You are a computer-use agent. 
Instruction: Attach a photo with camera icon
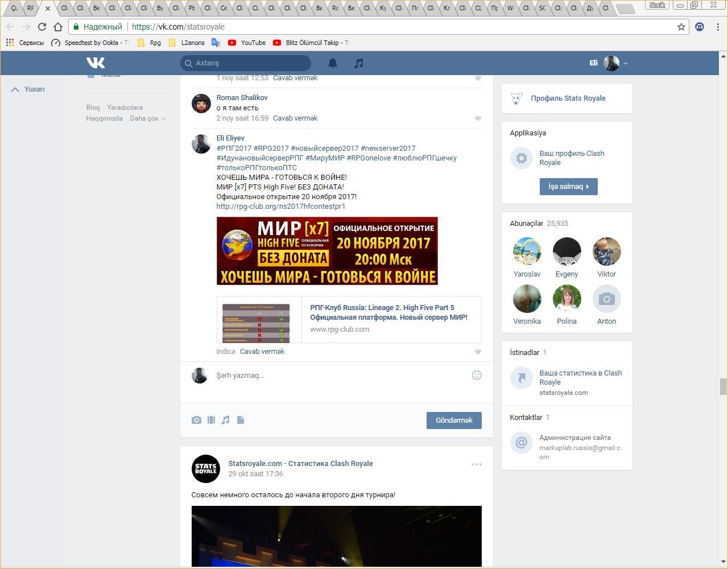pyautogui.click(x=196, y=420)
